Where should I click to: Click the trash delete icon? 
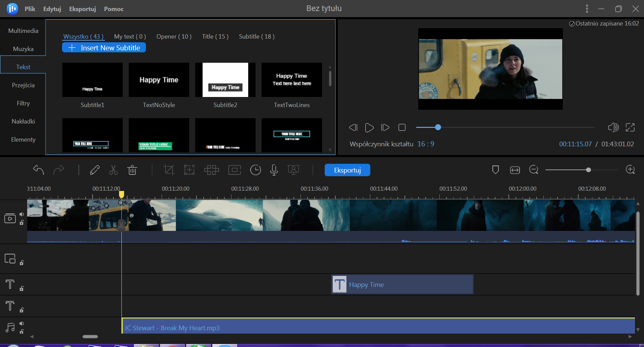[132, 170]
